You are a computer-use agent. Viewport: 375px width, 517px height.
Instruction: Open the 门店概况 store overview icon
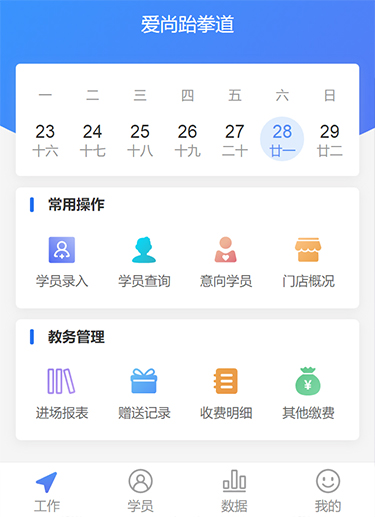pos(308,250)
